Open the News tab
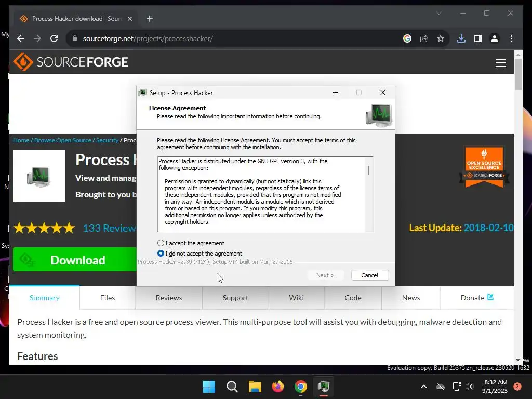The height and width of the screenshot is (399, 532). (411, 298)
